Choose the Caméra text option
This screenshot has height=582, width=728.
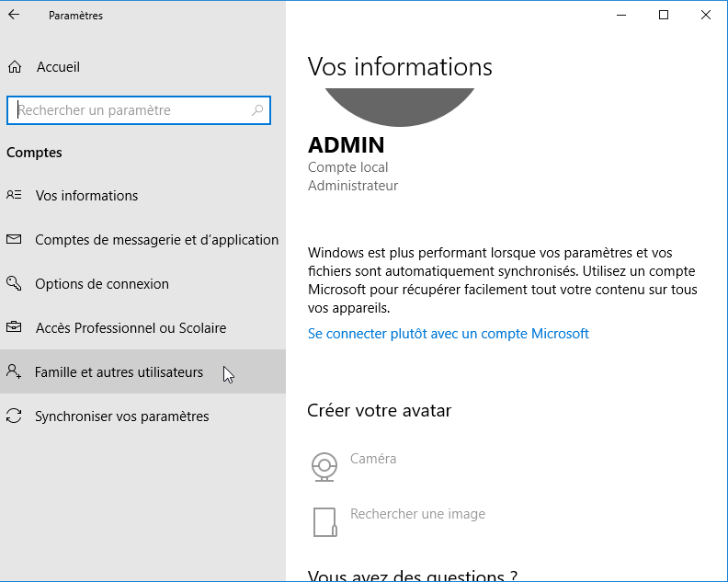coord(373,459)
